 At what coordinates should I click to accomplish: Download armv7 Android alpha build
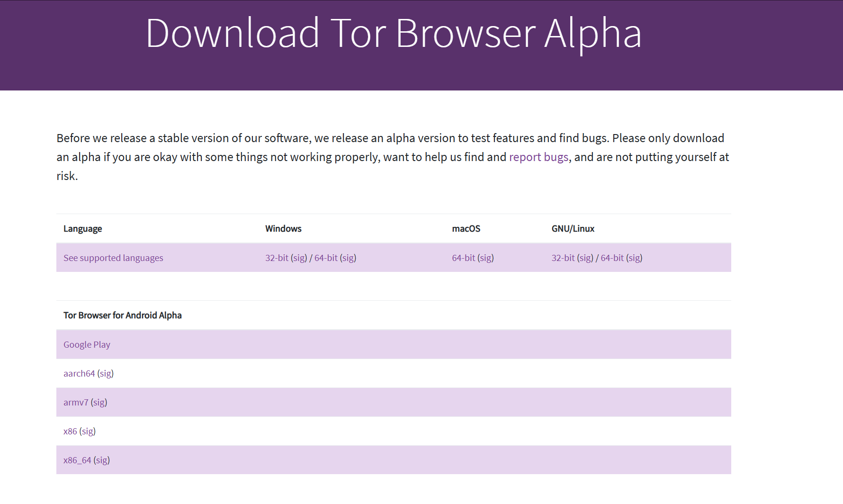click(76, 403)
